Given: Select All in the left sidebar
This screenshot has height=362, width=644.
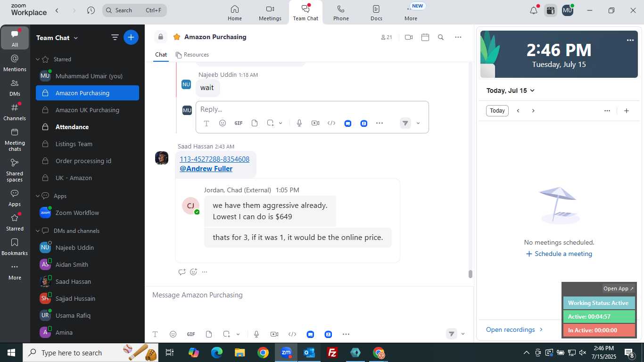Looking at the screenshot, I should point(15,38).
